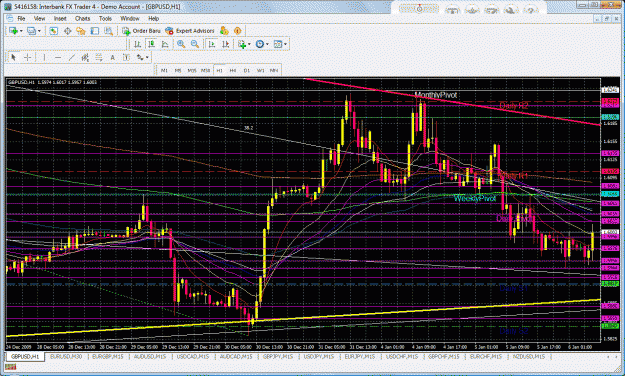The image size is (625, 376).
Task: Select the Fibonacci Retracement tool
Action: tap(98, 58)
